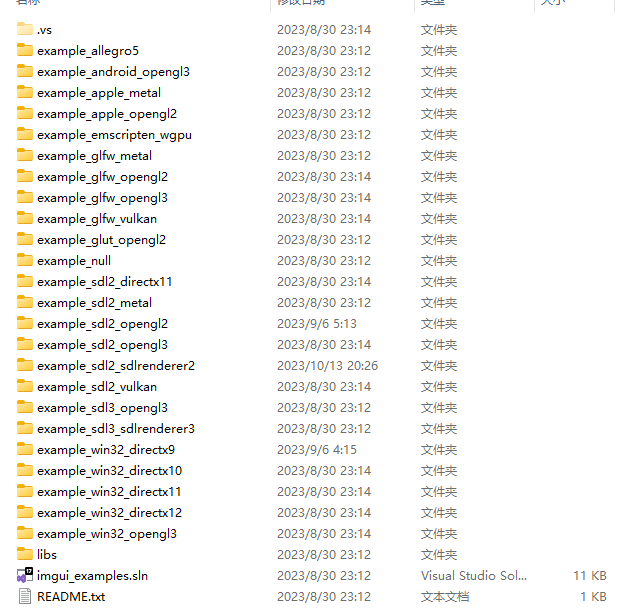
Task: Select the example_win32_directx12 folder icon
Action: point(25,512)
